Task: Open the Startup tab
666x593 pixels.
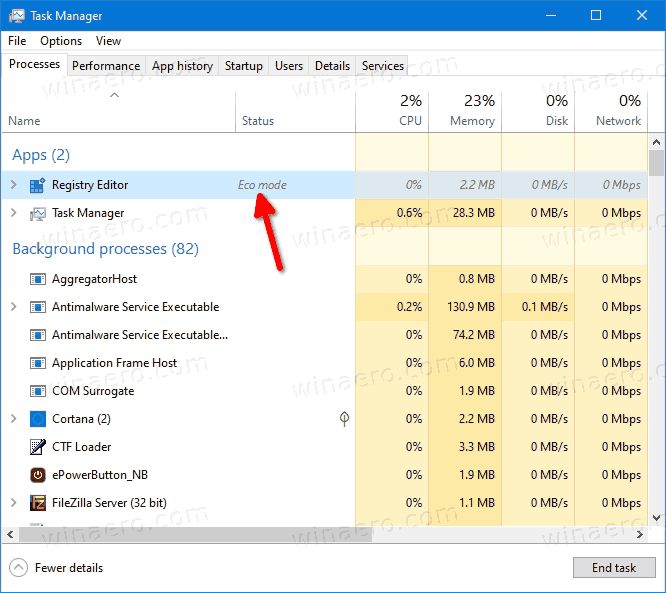Action: [244, 66]
